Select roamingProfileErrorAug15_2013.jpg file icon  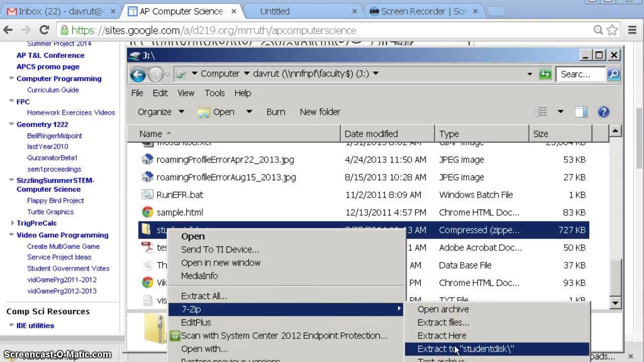coord(147,177)
